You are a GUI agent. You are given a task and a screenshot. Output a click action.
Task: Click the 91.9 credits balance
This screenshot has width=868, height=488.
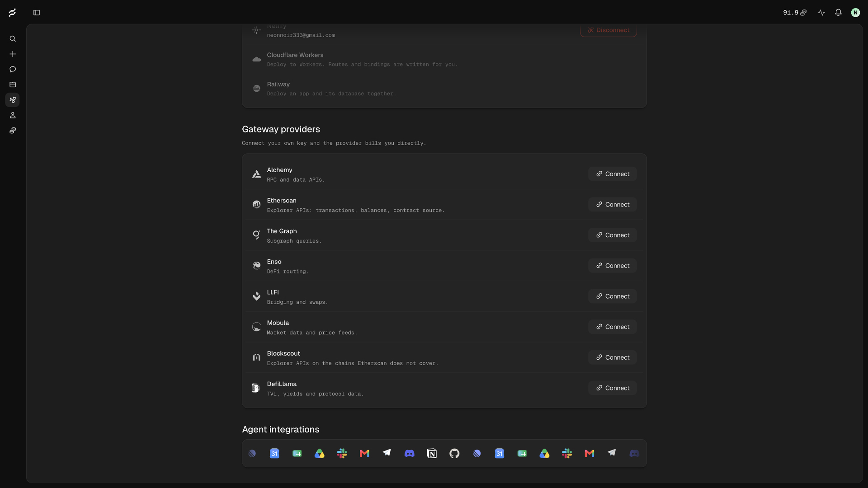(794, 13)
